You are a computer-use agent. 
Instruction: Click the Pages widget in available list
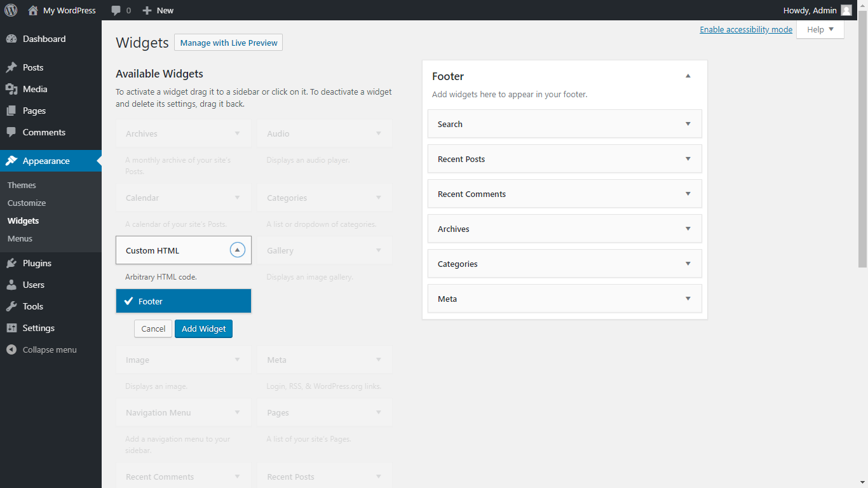point(325,412)
